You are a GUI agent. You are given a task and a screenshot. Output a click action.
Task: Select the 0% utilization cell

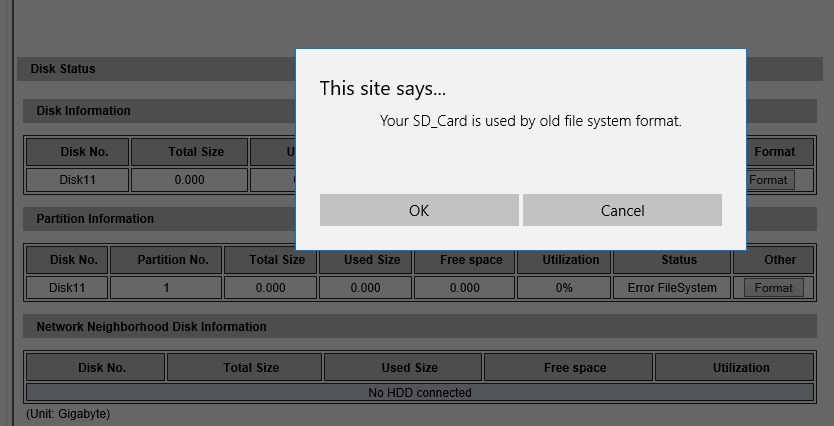coord(564,288)
